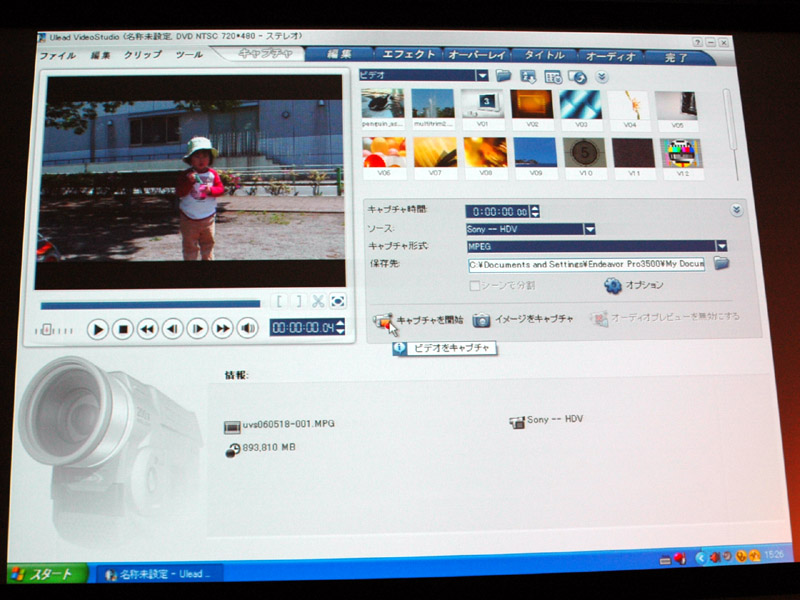The width and height of the screenshot is (800, 600).
Task: Click the scissors cut clip icon
Action: [318, 301]
